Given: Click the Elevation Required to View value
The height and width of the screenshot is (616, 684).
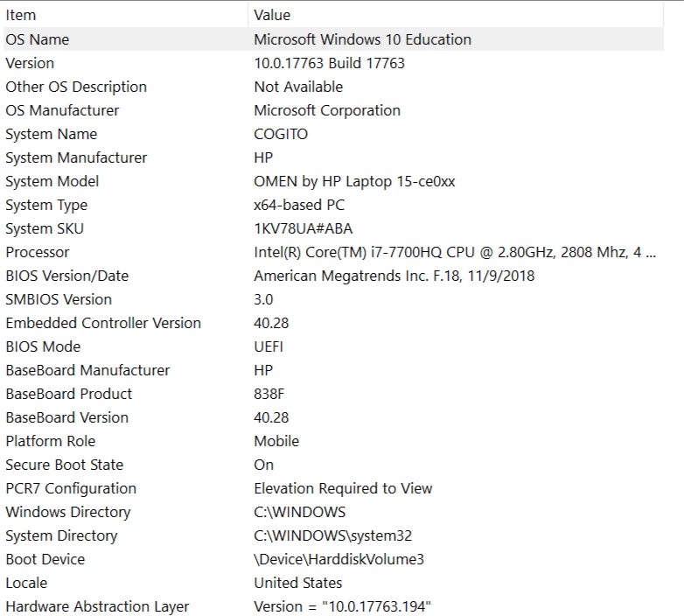Looking at the screenshot, I should 343,487.
